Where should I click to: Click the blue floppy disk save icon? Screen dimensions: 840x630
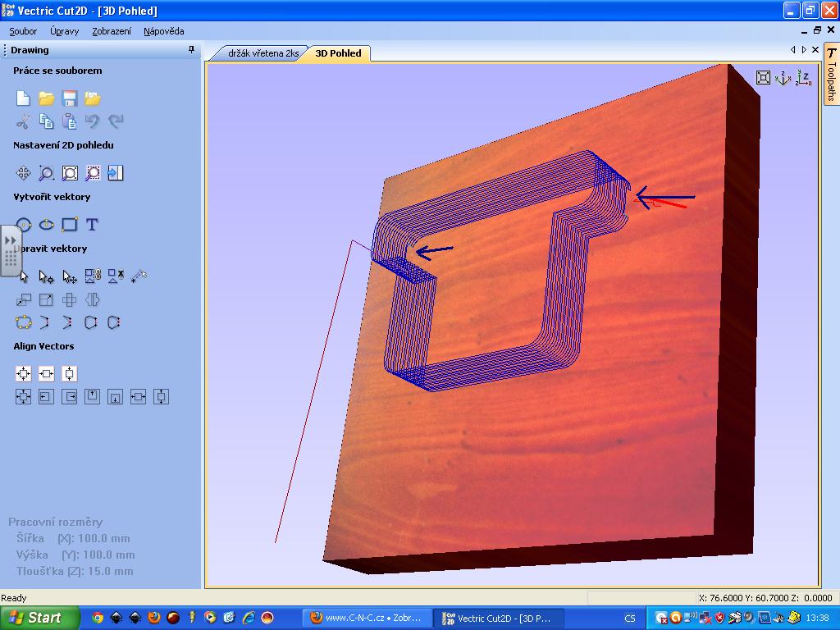pos(70,98)
